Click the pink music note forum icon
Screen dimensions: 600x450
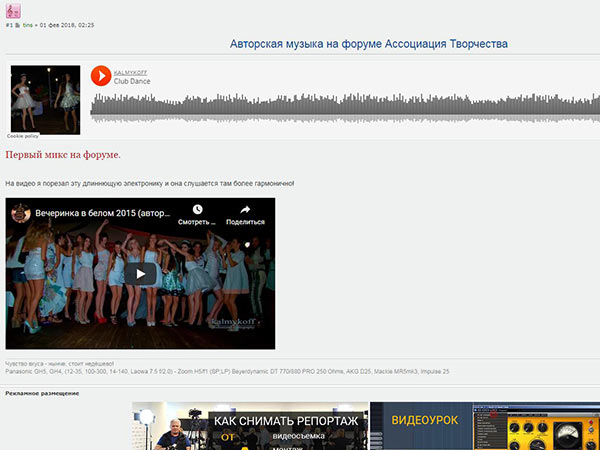13,11
